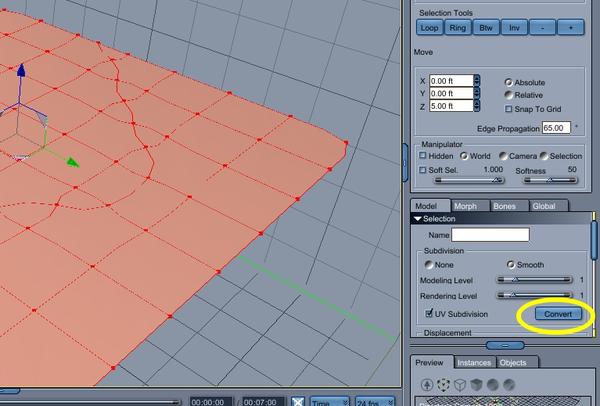Click the Softness slider
Screen dimensions: 600x406
click(x=550, y=180)
